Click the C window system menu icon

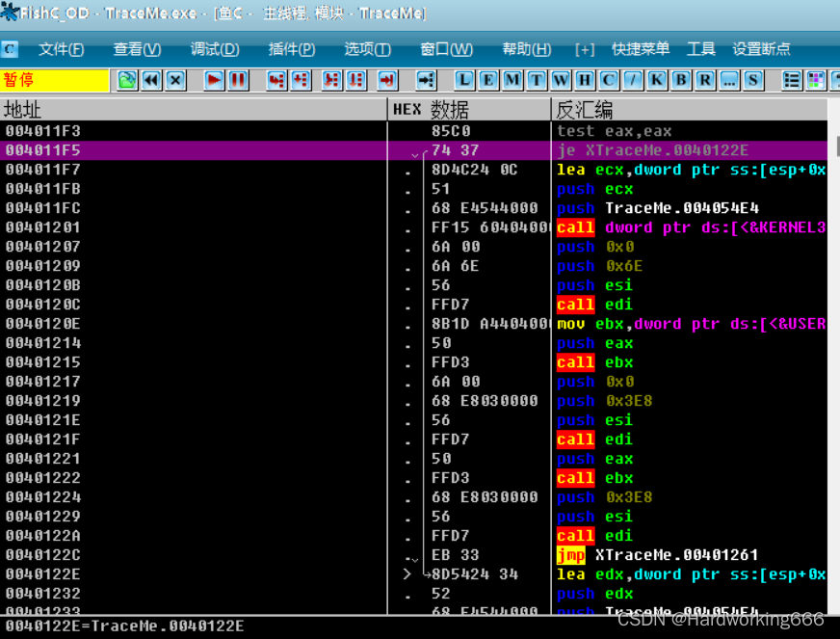click(9, 49)
